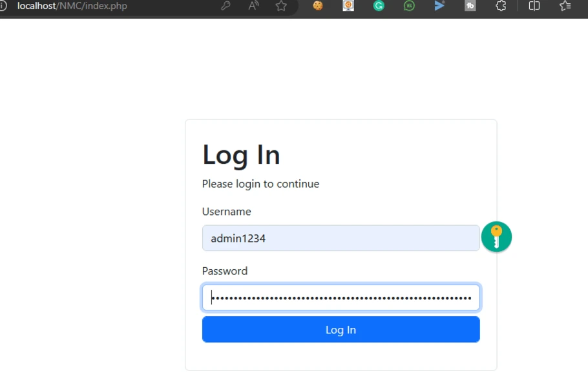588x384 pixels.
Task: Click the green key icon beside the username field
Action: (496, 237)
